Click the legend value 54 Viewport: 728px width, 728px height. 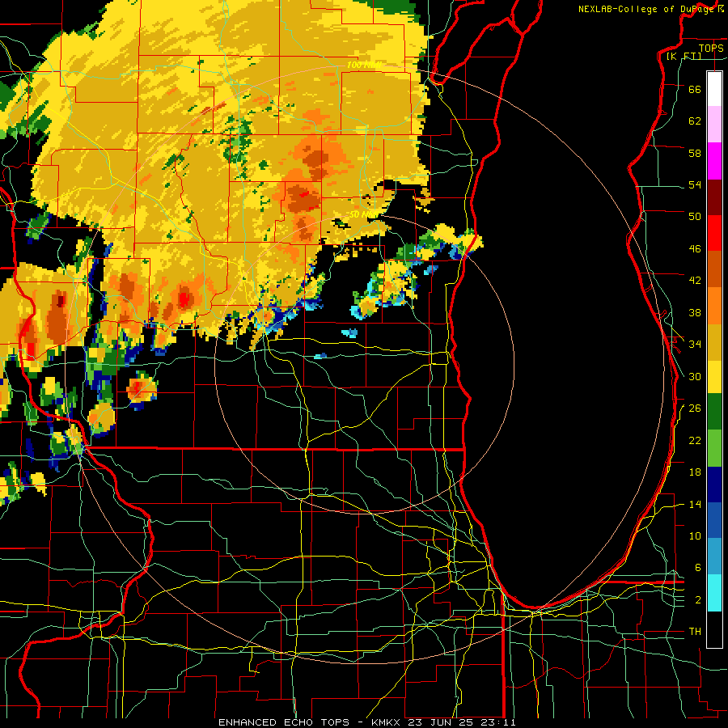(695, 184)
